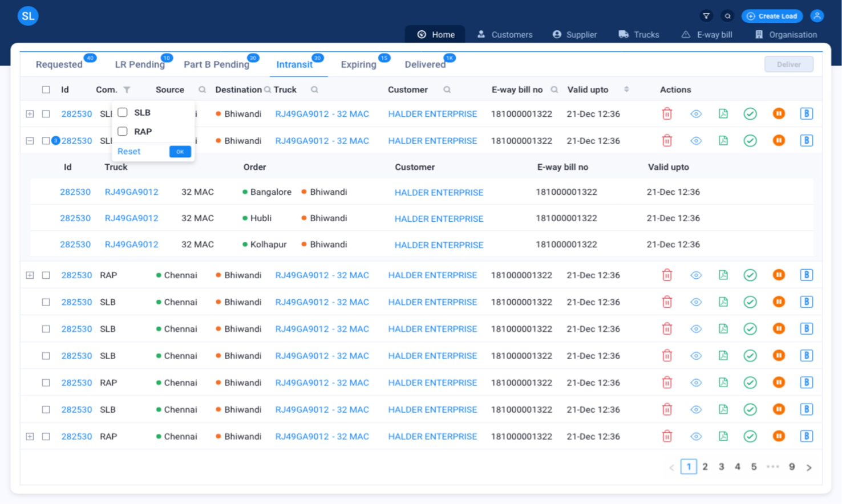Image resolution: width=842 pixels, height=504 pixels.
Task: Open the Trucks menu item
Action: (639, 35)
